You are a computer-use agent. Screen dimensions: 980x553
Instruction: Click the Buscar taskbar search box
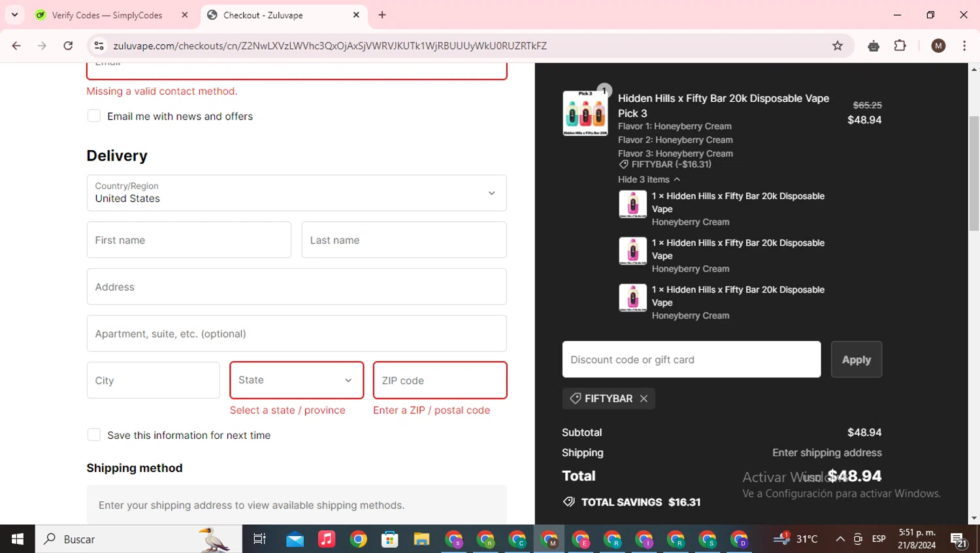point(139,539)
